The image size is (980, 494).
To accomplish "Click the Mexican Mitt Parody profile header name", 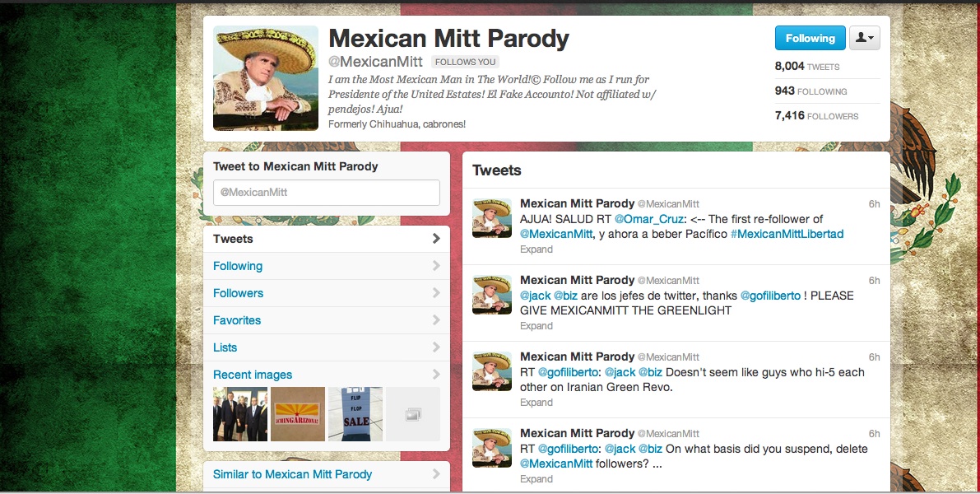I will point(448,39).
